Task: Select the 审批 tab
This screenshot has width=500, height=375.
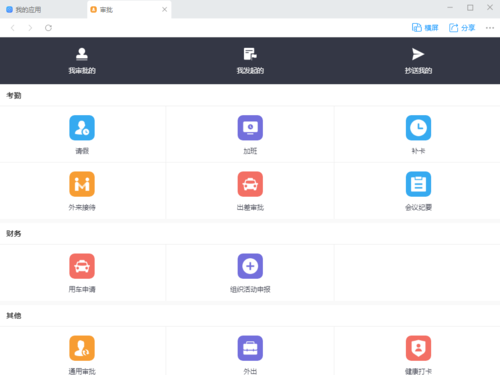Action: tap(129, 10)
